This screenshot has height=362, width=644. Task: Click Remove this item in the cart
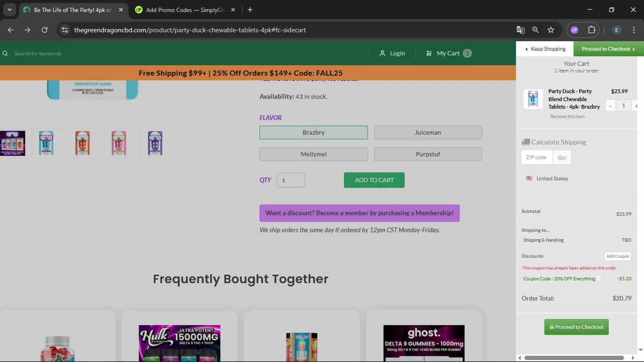567,116
